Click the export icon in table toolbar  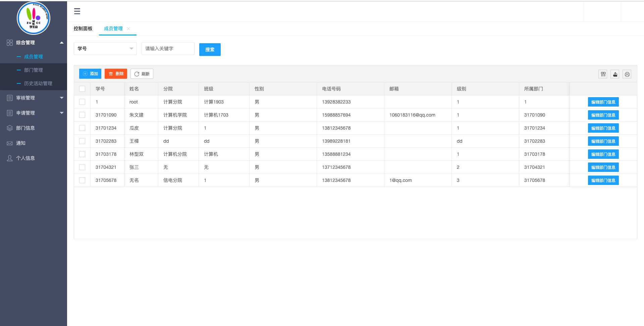coord(615,74)
